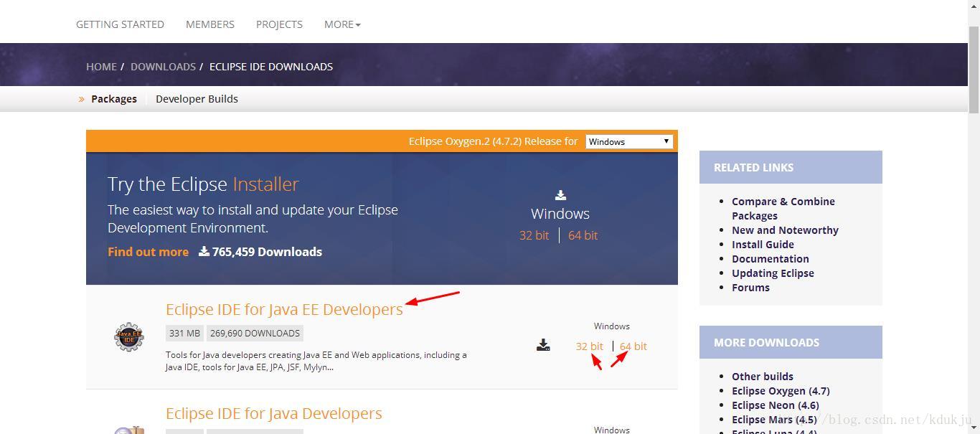The width and height of the screenshot is (980, 434).
Task: Click the scrollbar up arrow
Action: (974, 6)
